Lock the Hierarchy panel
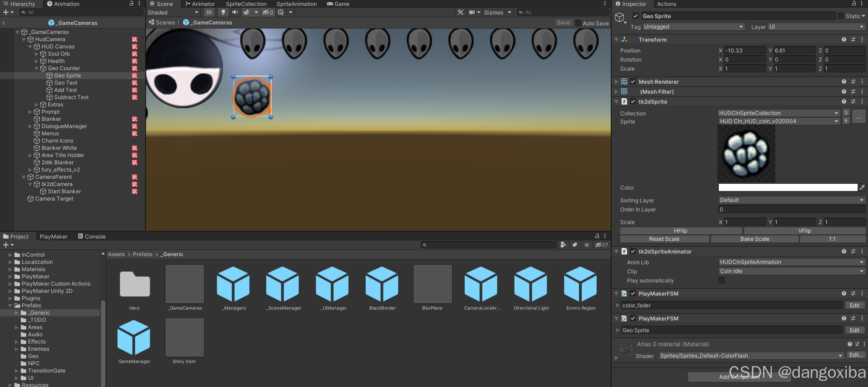 click(x=132, y=4)
